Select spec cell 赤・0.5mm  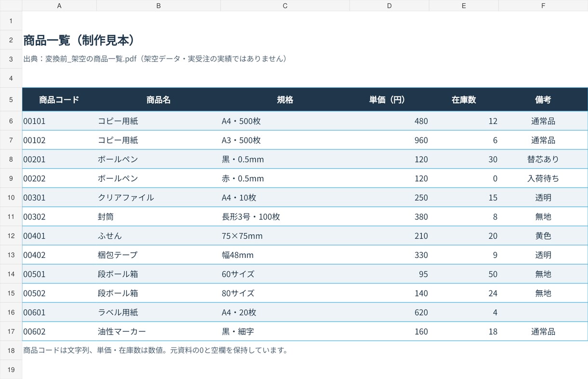(285, 178)
